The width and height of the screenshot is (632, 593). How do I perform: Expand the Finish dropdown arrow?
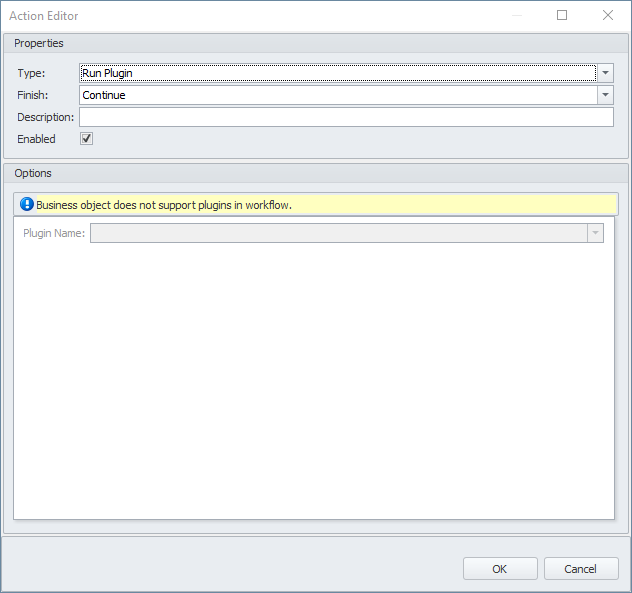coord(605,95)
